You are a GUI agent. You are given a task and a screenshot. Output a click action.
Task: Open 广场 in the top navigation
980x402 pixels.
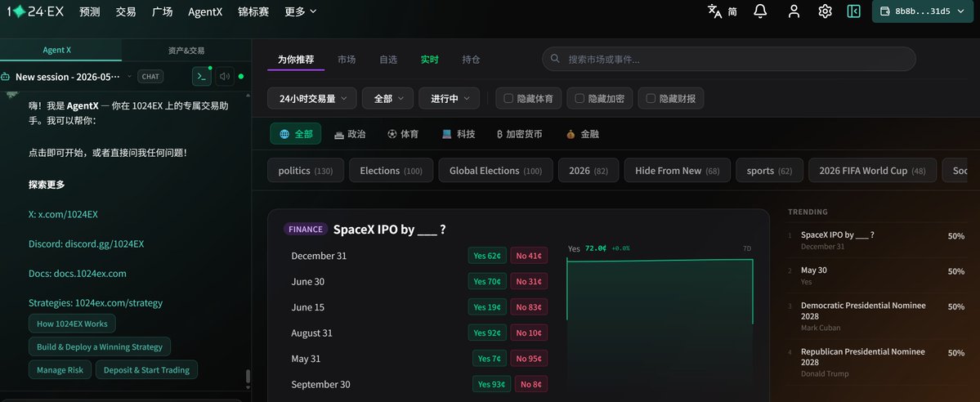tap(162, 11)
